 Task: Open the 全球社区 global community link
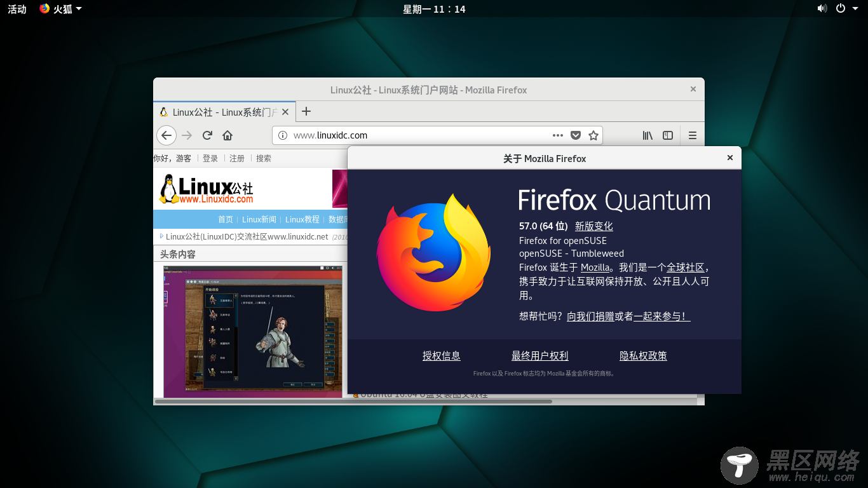pos(686,268)
